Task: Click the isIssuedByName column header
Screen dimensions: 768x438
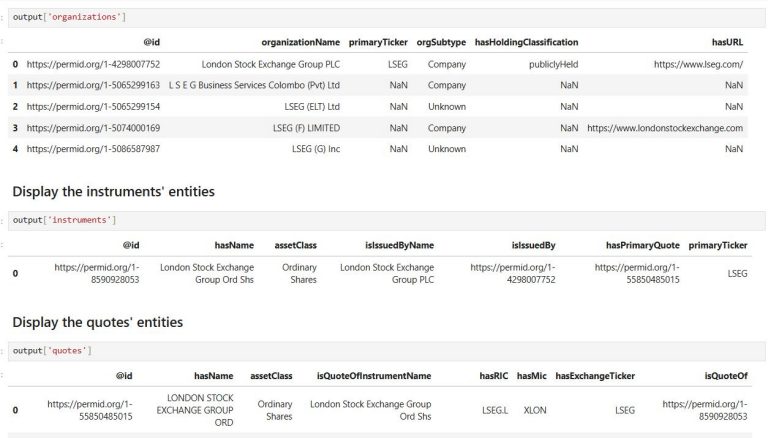Action: coord(399,245)
